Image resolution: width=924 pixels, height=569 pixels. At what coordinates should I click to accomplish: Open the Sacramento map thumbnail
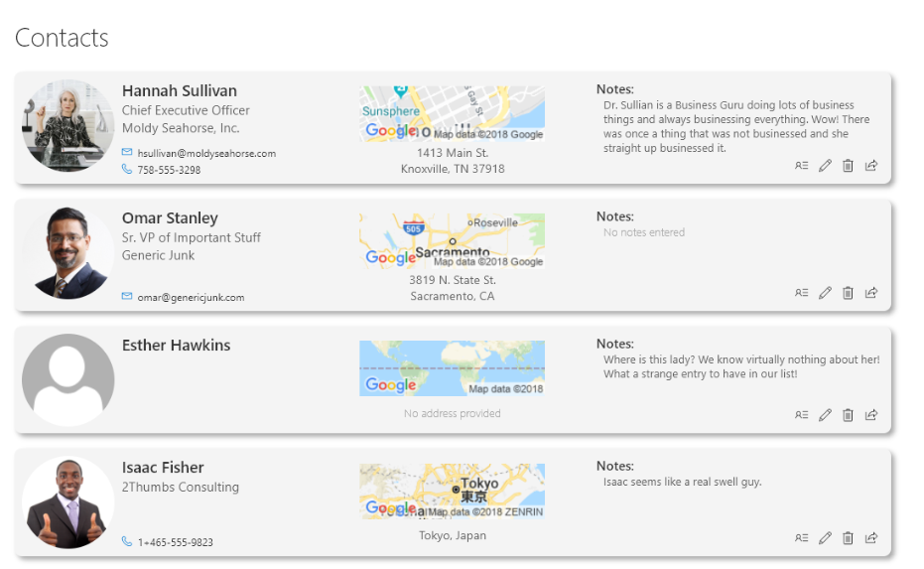click(452, 241)
